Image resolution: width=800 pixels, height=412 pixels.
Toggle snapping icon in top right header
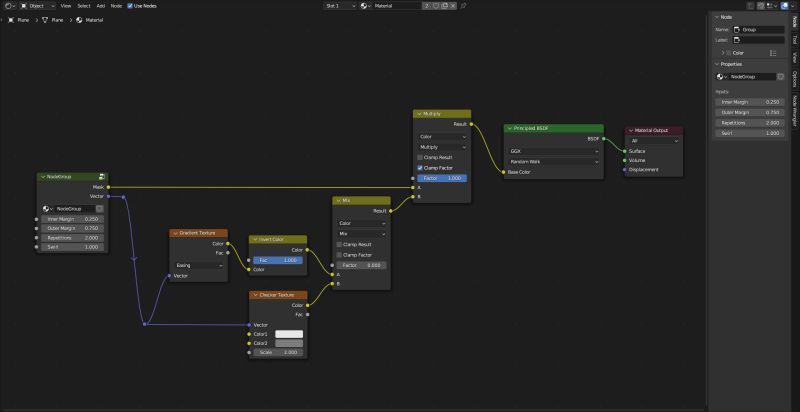point(761,6)
